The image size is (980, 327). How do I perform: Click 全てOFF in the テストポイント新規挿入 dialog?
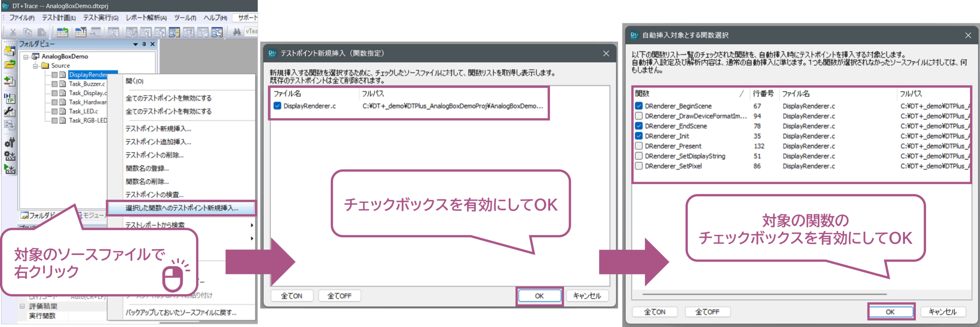point(339,296)
